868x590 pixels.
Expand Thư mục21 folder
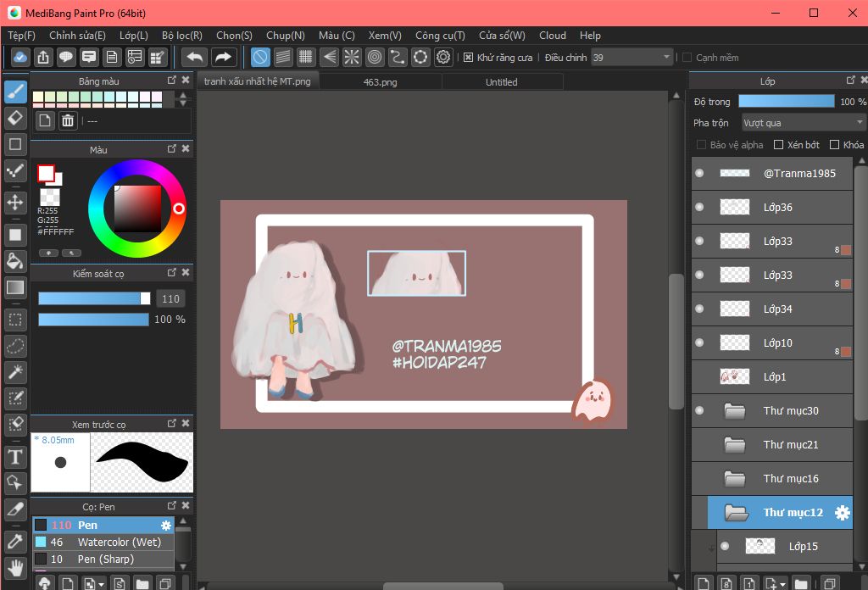tap(735, 444)
